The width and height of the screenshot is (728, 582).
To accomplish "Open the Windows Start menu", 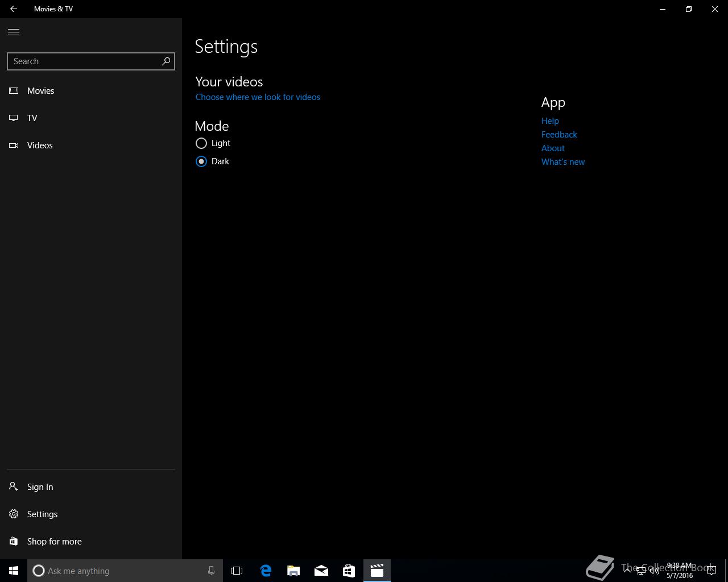I will coord(14,571).
